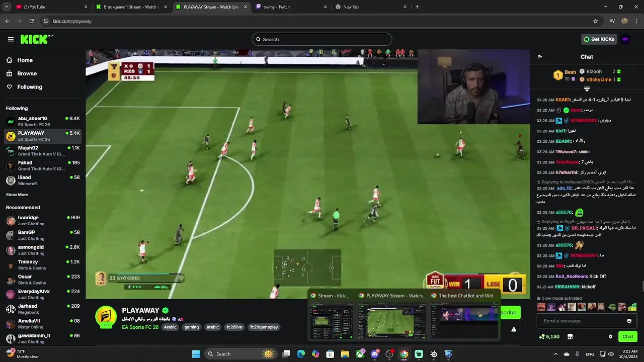This screenshot has width=644, height=362.
Task: Select the fc26live tag
Action: (234, 327)
